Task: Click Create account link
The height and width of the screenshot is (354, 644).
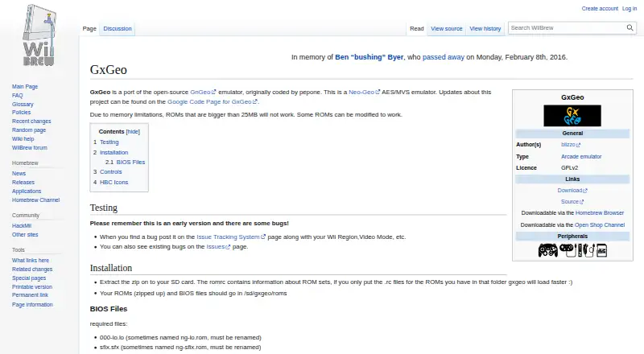Action: point(600,9)
